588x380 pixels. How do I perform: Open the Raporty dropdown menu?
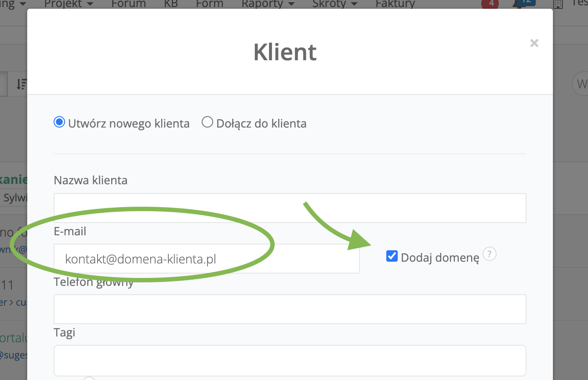pos(268,4)
